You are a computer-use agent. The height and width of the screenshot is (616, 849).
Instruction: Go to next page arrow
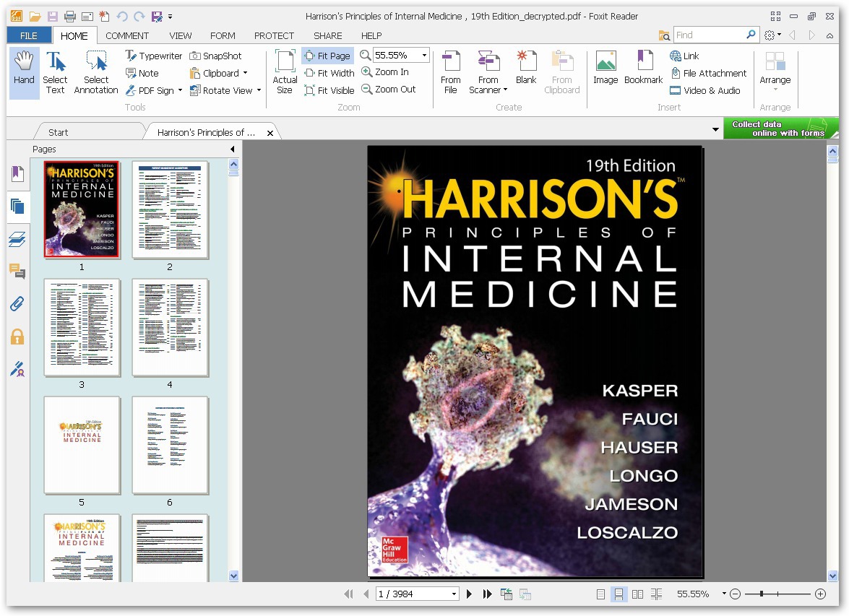(x=470, y=594)
